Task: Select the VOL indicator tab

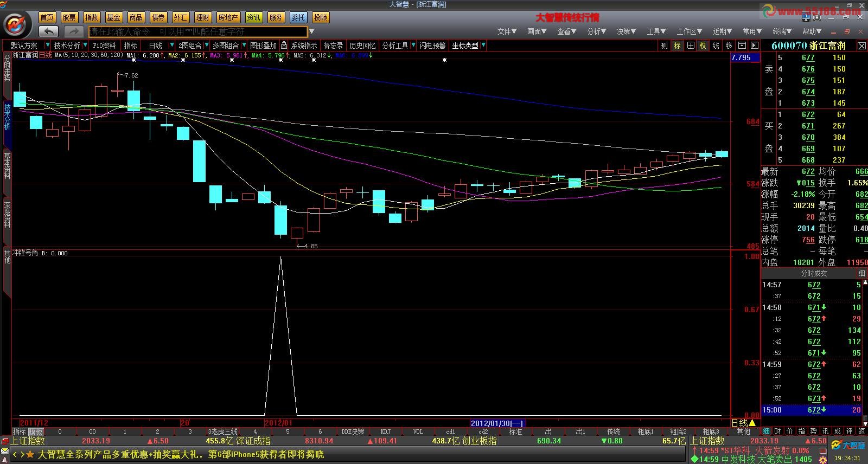Action: [418, 432]
